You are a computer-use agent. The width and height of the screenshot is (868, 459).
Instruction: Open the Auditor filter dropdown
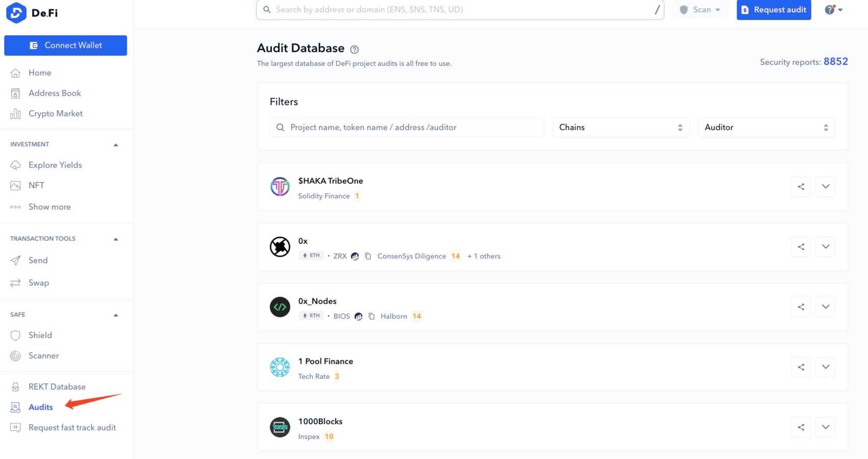coord(766,127)
